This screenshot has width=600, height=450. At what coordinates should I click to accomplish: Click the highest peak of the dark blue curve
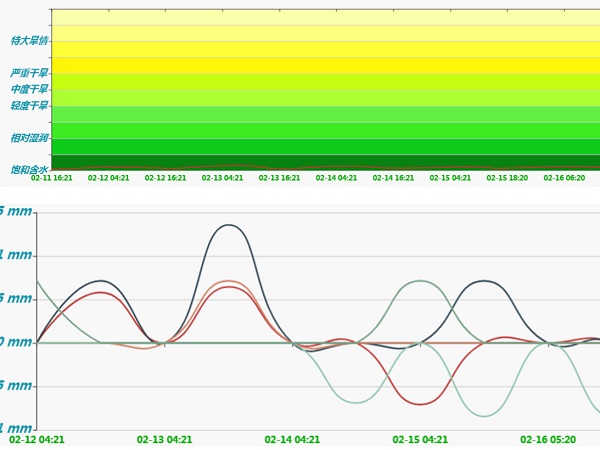pyautogui.click(x=230, y=225)
